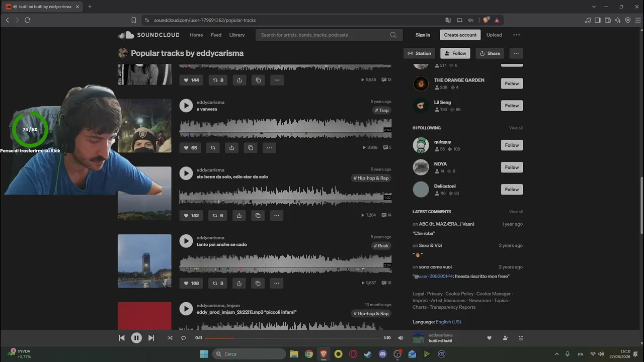
Task: Repost "tanto poi anche se cado"
Action: (218, 283)
